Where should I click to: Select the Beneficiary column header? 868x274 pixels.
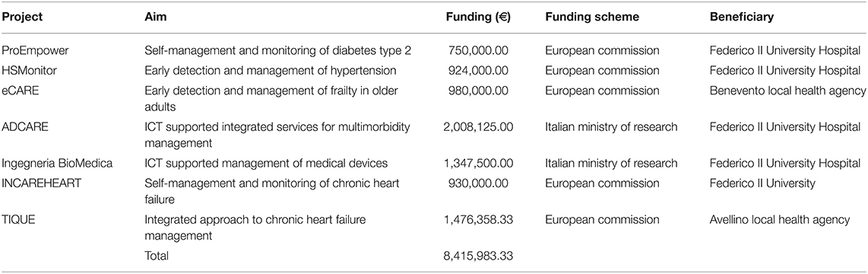(x=742, y=18)
